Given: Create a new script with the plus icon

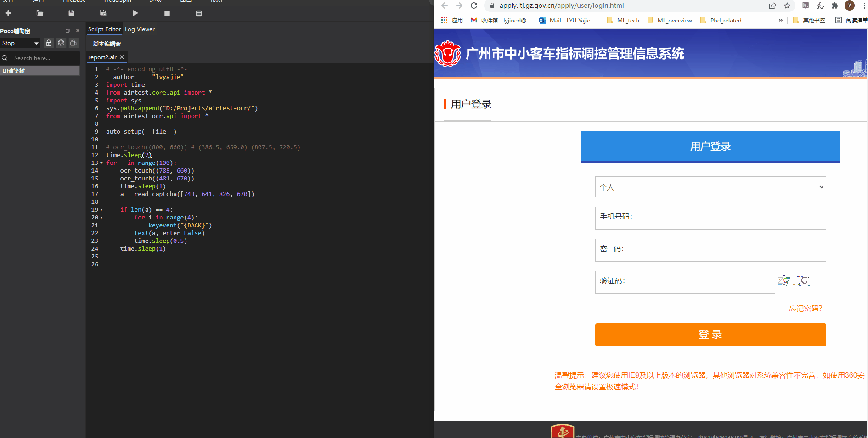Looking at the screenshot, I should 8,13.
